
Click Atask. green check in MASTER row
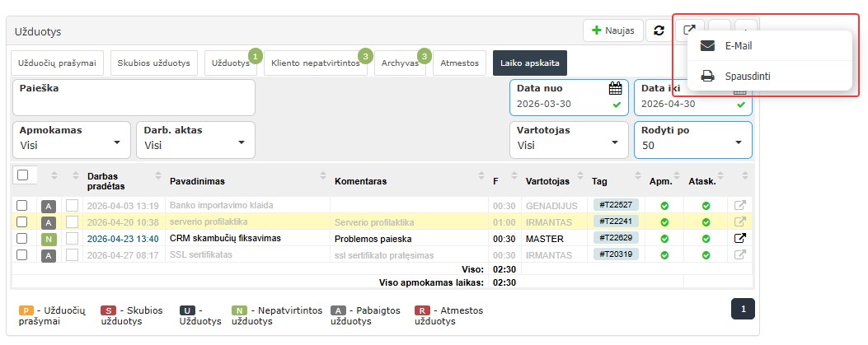click(706, 239)
